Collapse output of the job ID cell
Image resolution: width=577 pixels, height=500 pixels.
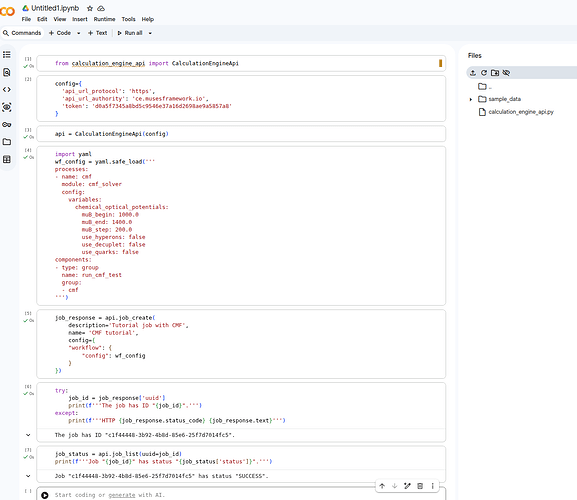(x=28, y=435)
